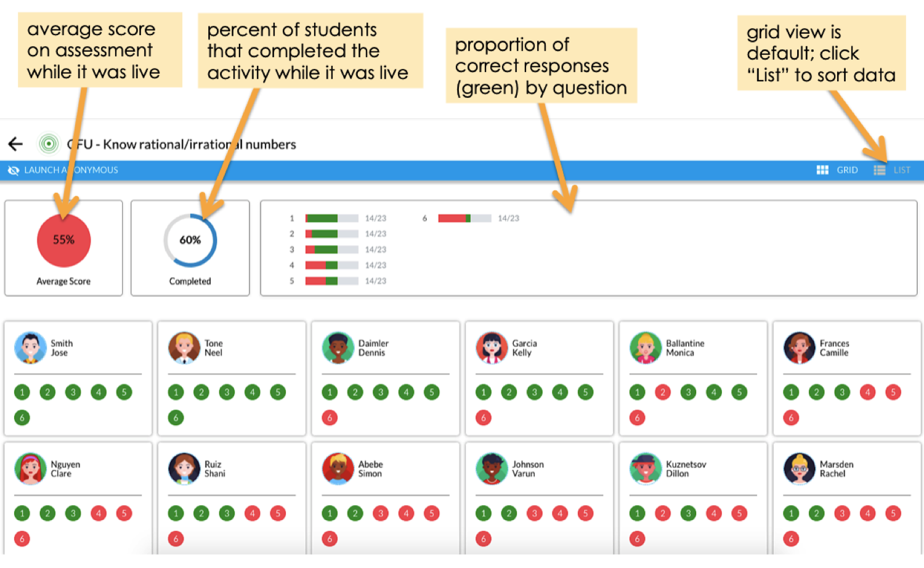The height and width of the screenshot is (568, 924).
Task: Click Garcia Kelly's avatar
Action: [492, 347]
